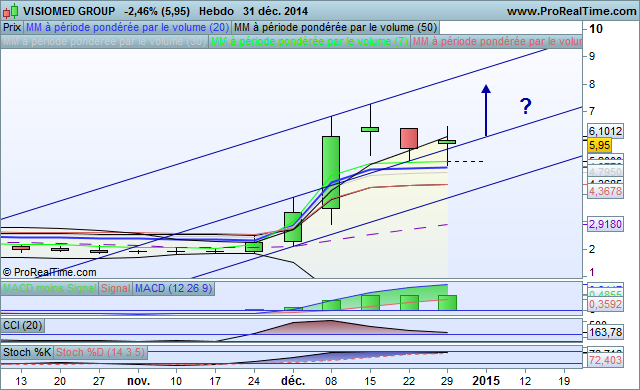The image size is (640, 390).
Task: Select the red Signal indicator label
Action: [x=116, y=288]
